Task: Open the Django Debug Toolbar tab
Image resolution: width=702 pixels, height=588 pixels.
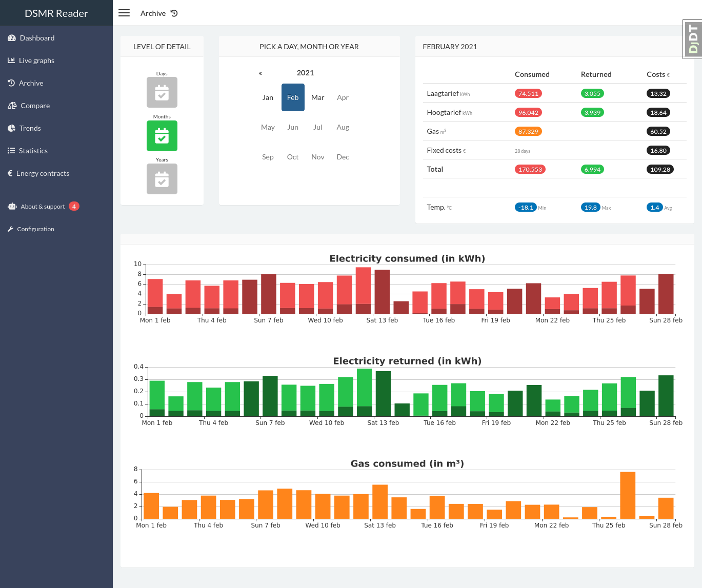Action: [x=693, y=39]
